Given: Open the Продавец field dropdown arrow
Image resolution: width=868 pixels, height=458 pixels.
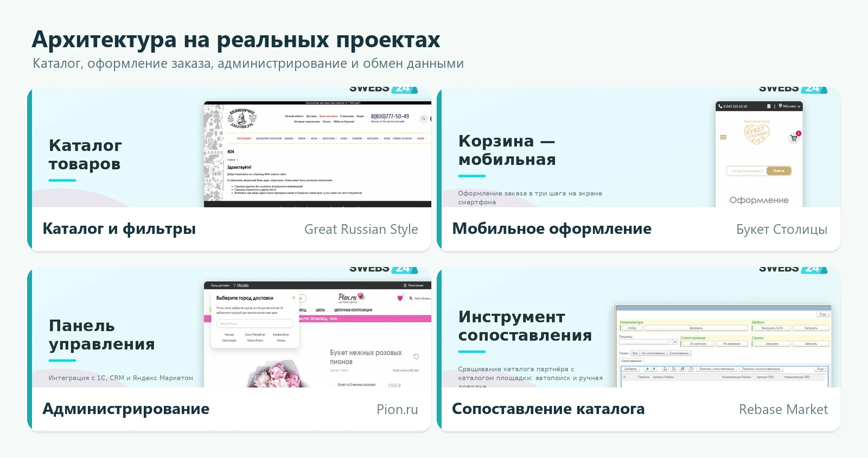Looking at the screenshot, I should (670, 342).
